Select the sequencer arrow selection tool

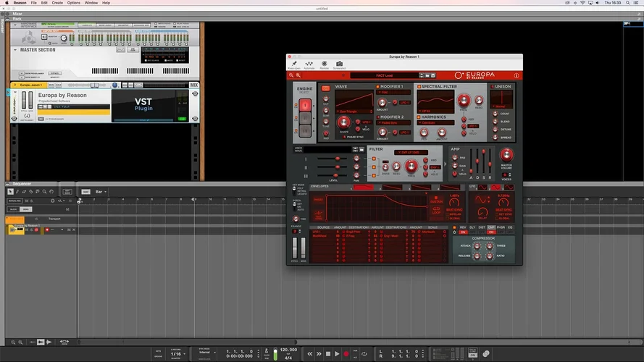(10, 192)
